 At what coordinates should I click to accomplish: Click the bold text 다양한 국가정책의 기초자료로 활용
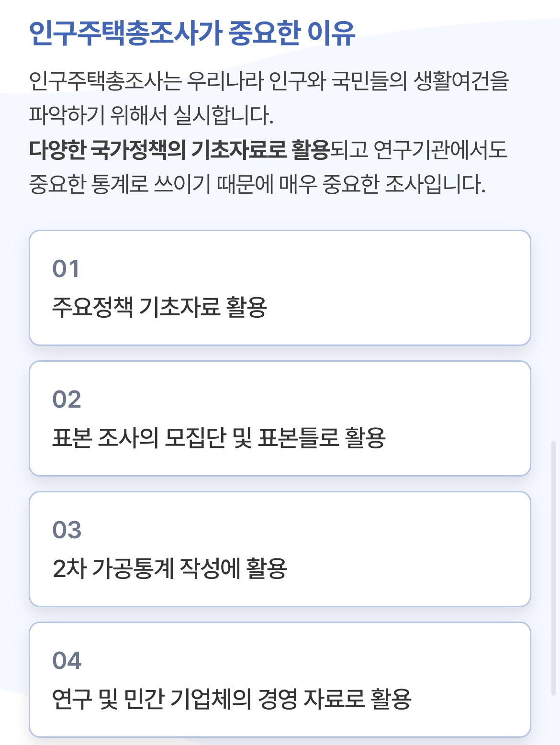pyautogui.click(x=179, y=150)
